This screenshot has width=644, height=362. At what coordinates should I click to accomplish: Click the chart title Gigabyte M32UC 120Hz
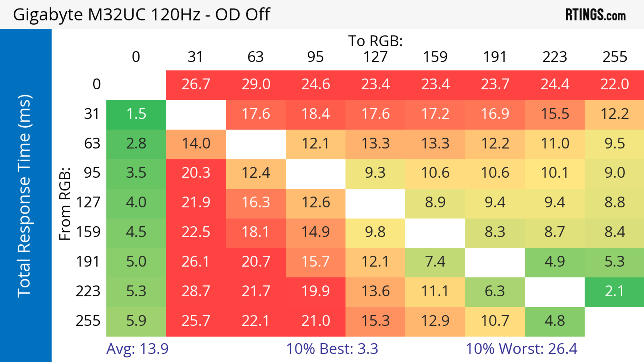141,14
